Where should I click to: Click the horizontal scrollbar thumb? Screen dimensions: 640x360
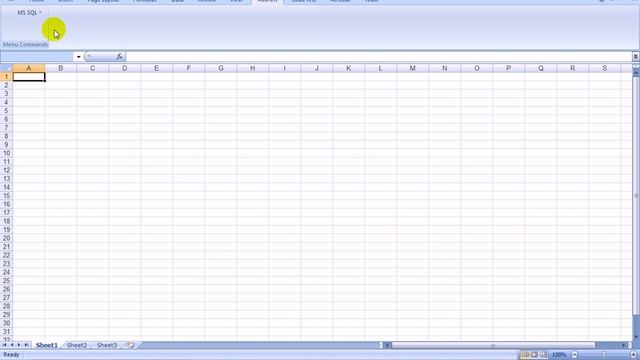pos(493,345)
